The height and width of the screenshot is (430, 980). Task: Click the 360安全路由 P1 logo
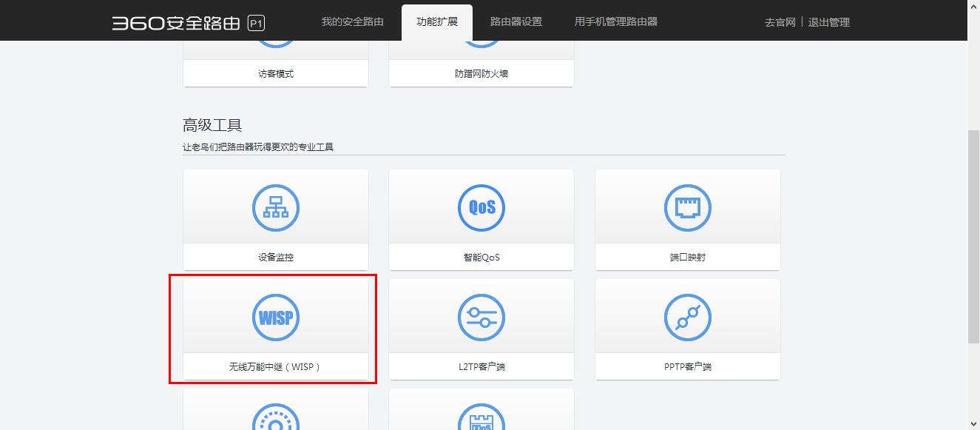(x=188, y=23)
